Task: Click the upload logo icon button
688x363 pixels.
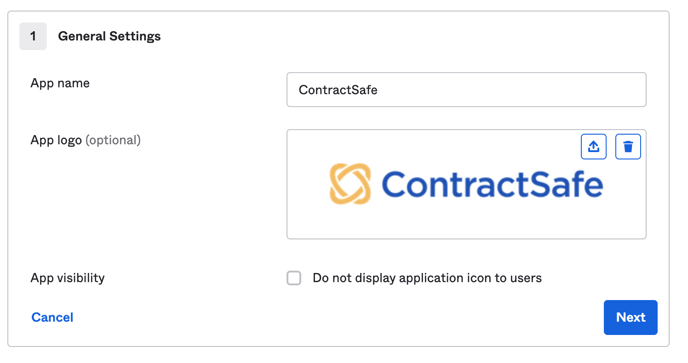Action: click(x=593, y=147)
